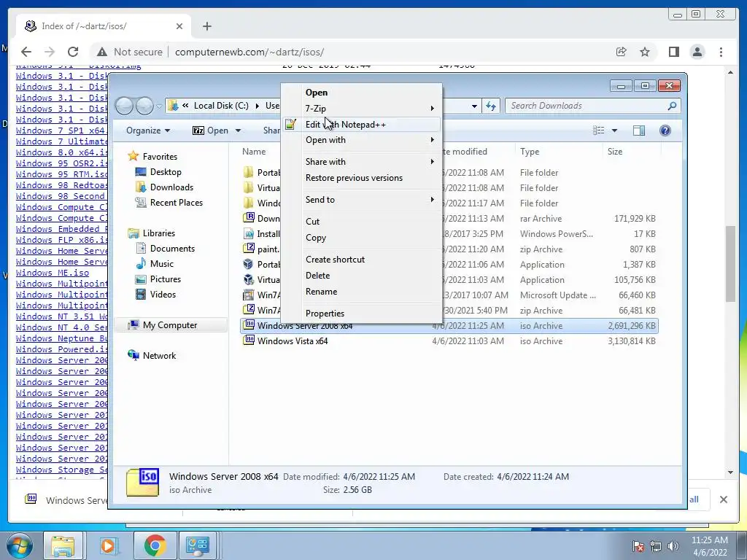Image resolution: width=747 pixels, height=560 pixels.
Task: Open the Videos library
Action: pos(163,295)
